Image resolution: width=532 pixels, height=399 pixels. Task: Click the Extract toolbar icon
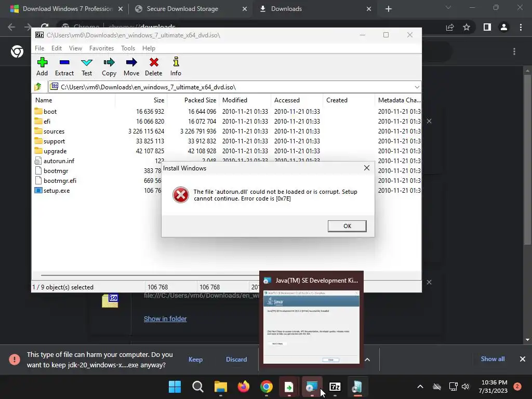(64, 67)
